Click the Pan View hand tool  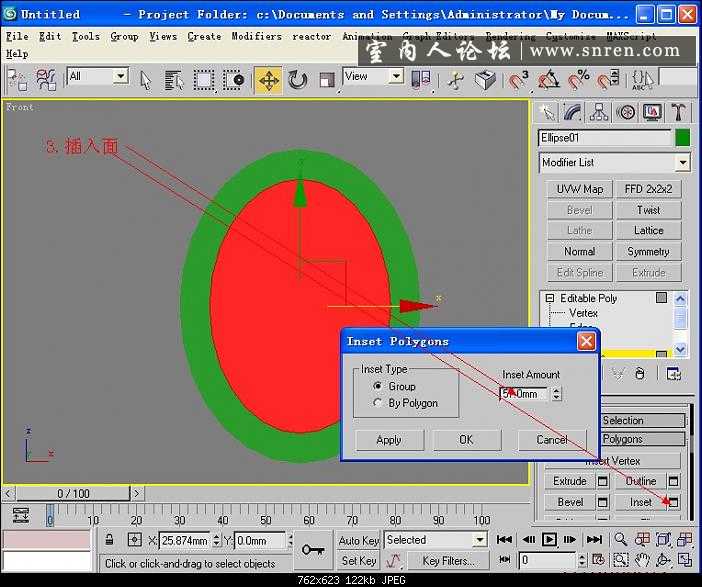[642, 560]
